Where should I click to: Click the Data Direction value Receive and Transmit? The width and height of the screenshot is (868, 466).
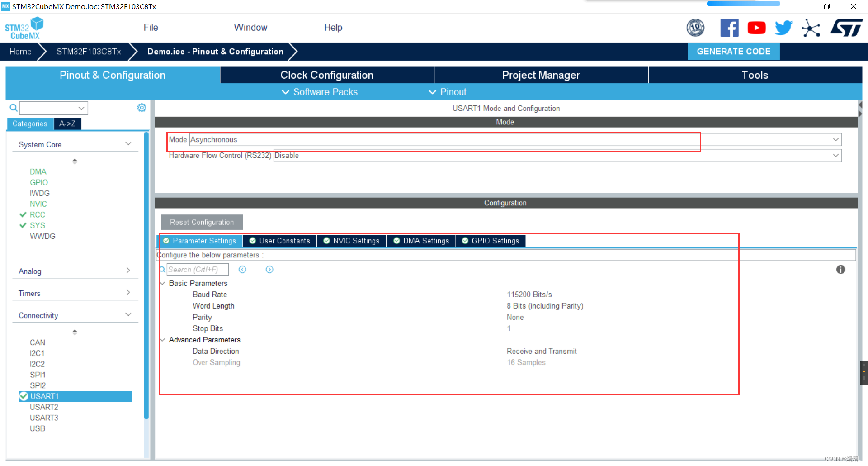[542, 351]
